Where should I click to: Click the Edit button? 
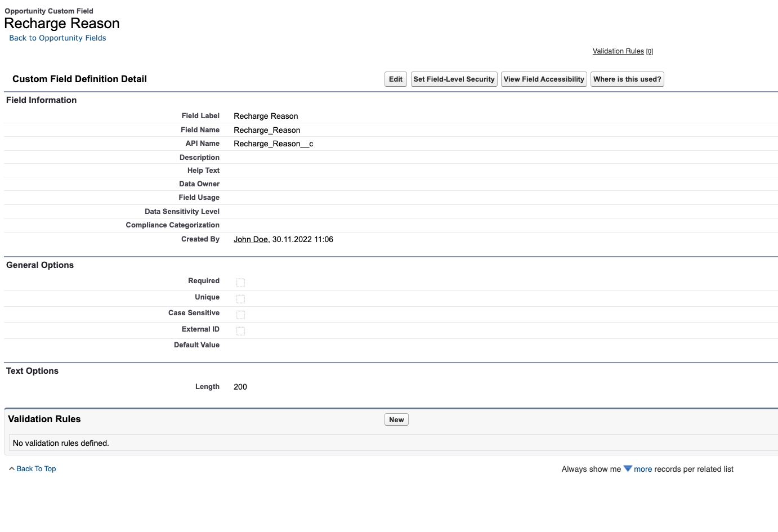coord(396,79)
